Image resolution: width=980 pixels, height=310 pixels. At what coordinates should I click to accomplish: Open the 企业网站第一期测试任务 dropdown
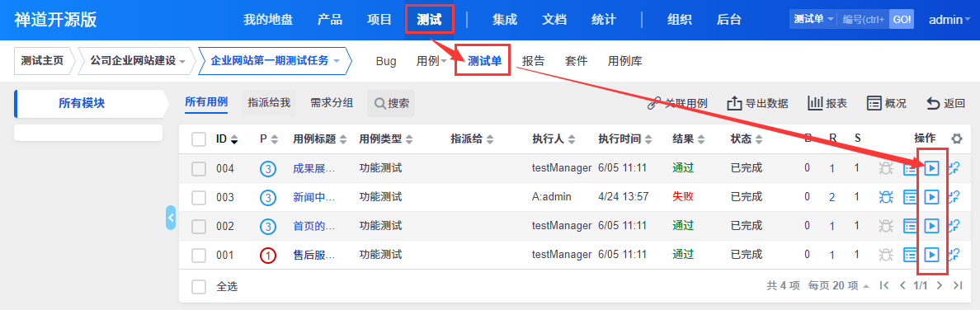tap(275, 61)
